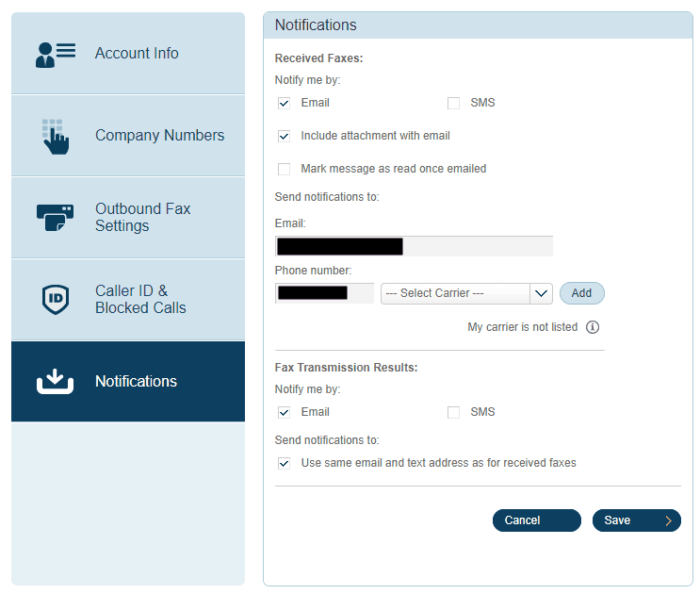
Task: Open the Select Carrier dropdown
Action: (x=466, y=293)
